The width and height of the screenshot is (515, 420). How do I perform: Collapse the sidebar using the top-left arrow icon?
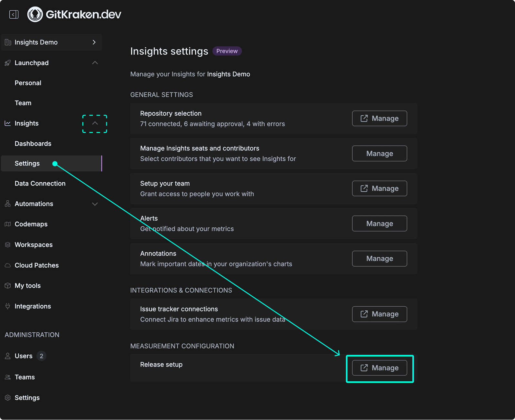(x=13, y=14)
